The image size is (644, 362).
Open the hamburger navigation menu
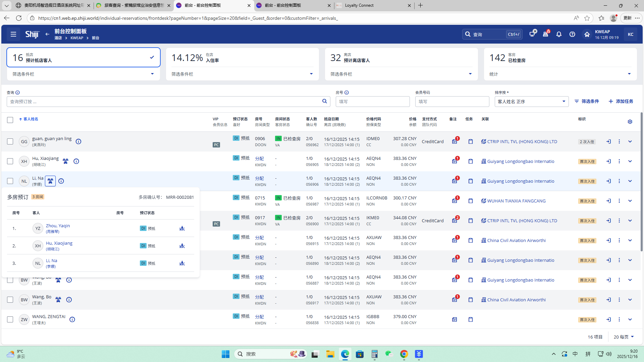point(13,34)
